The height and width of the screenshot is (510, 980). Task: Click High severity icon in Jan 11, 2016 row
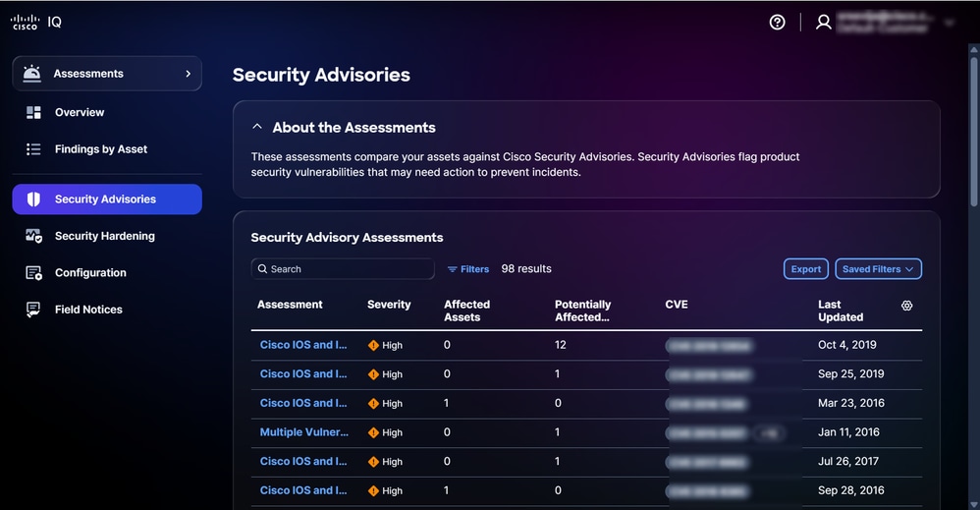coord(373,432)
